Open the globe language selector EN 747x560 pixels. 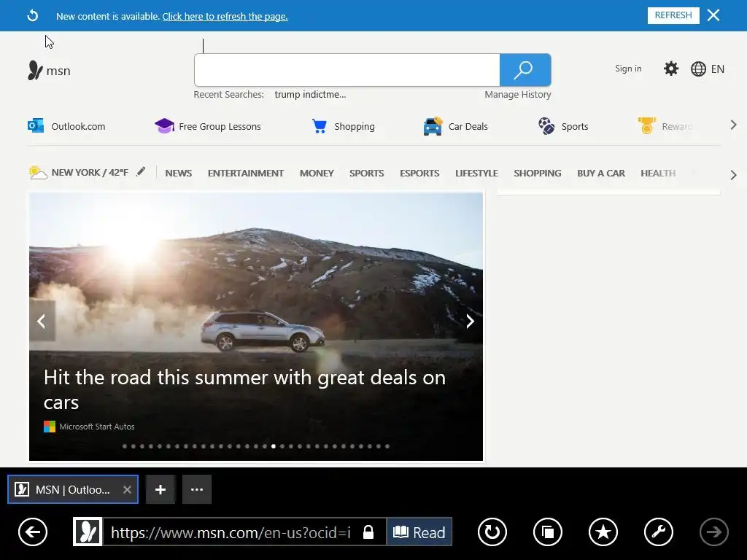tap(708, 69)
